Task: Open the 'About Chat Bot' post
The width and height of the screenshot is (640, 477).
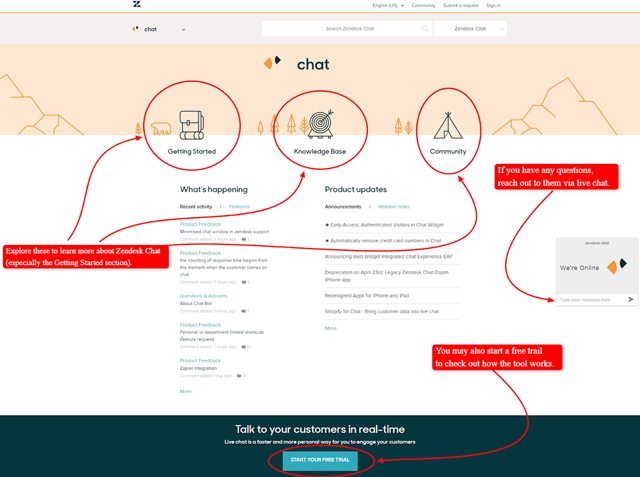Action: (x=196, y=304)
